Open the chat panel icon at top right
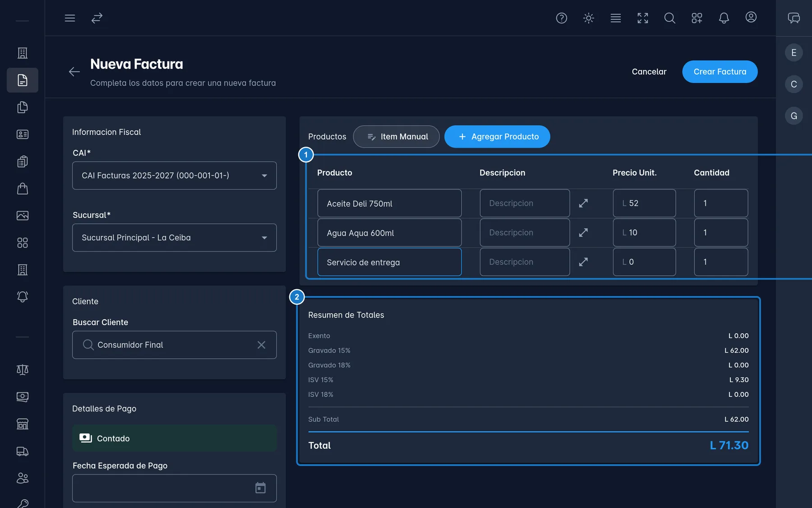Screen dimensions: 812x508 pyautogui.click(x=794, y=18)
